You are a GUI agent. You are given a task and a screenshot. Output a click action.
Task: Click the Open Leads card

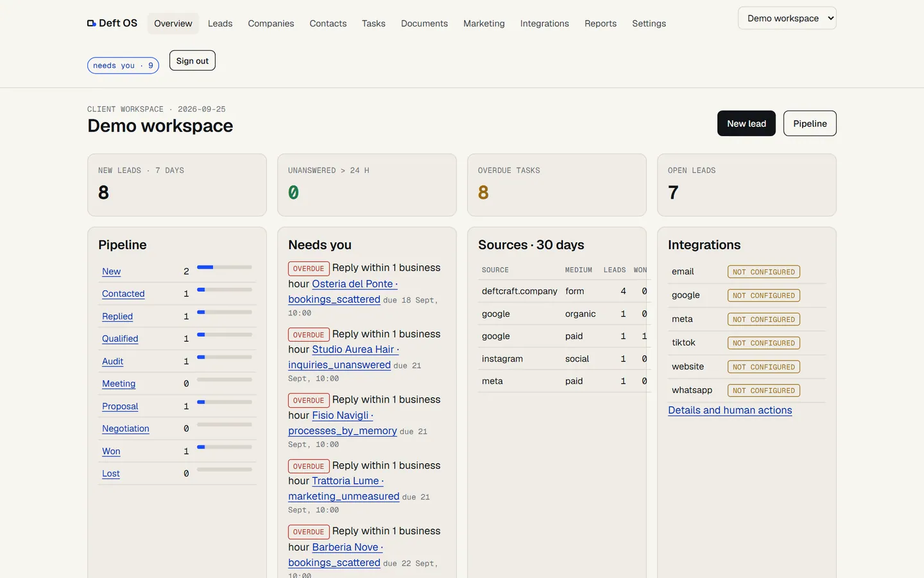tap(747, 185)
